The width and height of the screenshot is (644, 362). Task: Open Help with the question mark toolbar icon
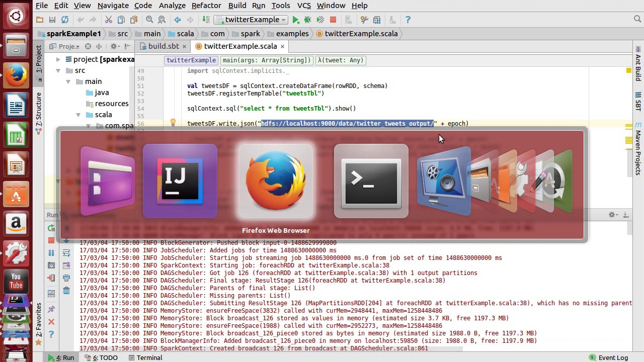point(408,20)
